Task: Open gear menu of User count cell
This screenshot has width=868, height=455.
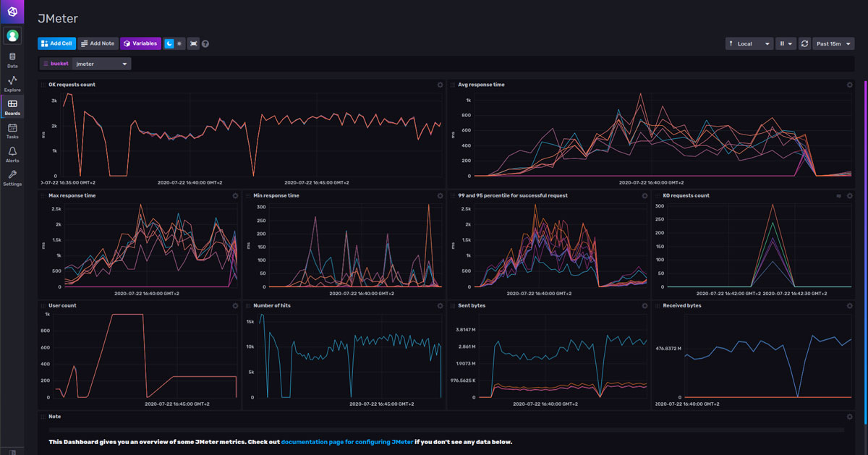Action: 235,305
